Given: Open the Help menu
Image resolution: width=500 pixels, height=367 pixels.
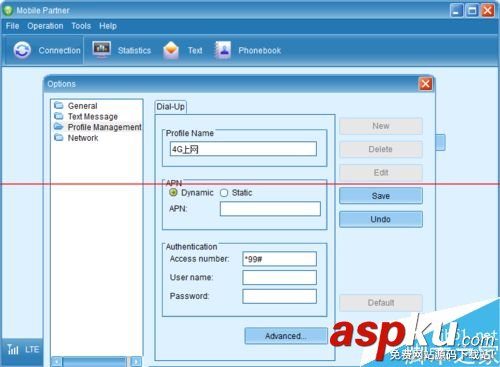Looking at the screenshot, I should click(108, 26).
